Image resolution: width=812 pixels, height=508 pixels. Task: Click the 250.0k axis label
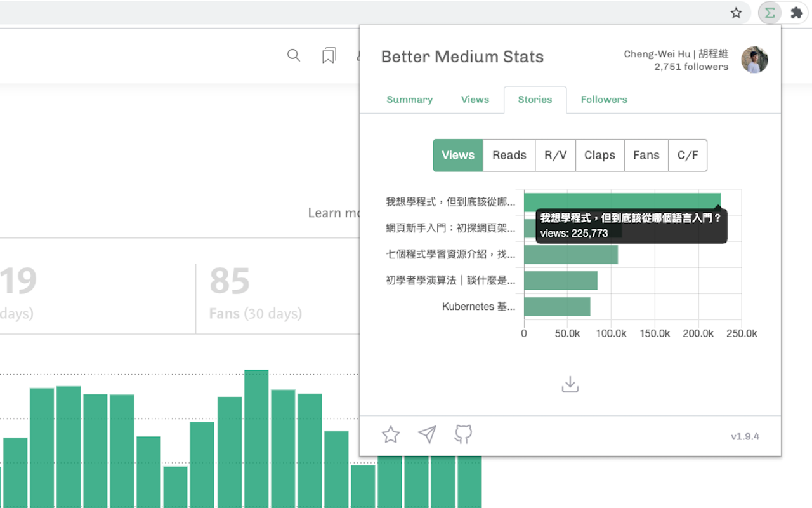click(x=742, y=333)
